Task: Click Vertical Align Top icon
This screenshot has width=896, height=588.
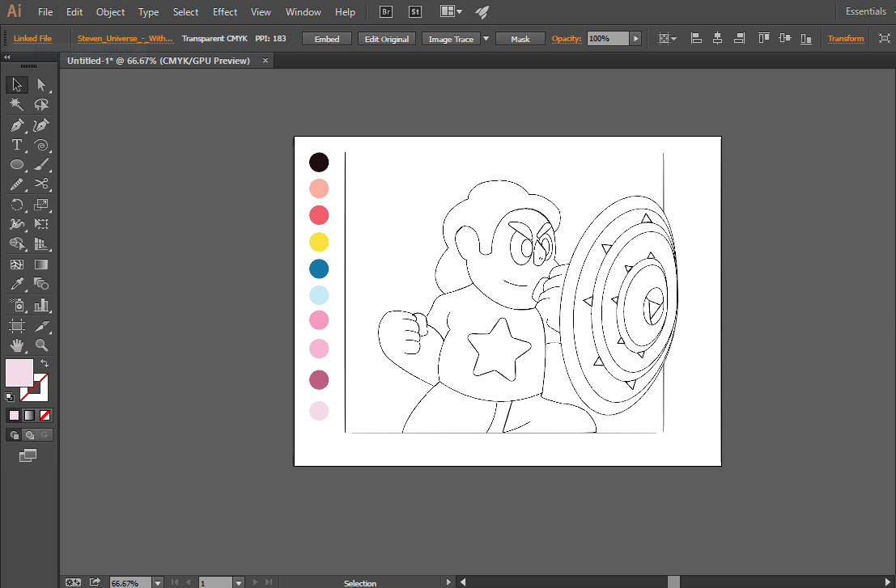Action: (763, 38)
